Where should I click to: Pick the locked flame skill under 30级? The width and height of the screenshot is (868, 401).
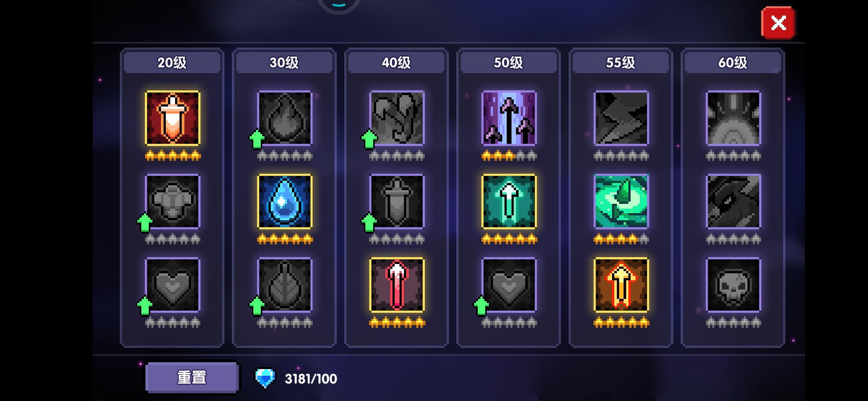tap(285, 118)
